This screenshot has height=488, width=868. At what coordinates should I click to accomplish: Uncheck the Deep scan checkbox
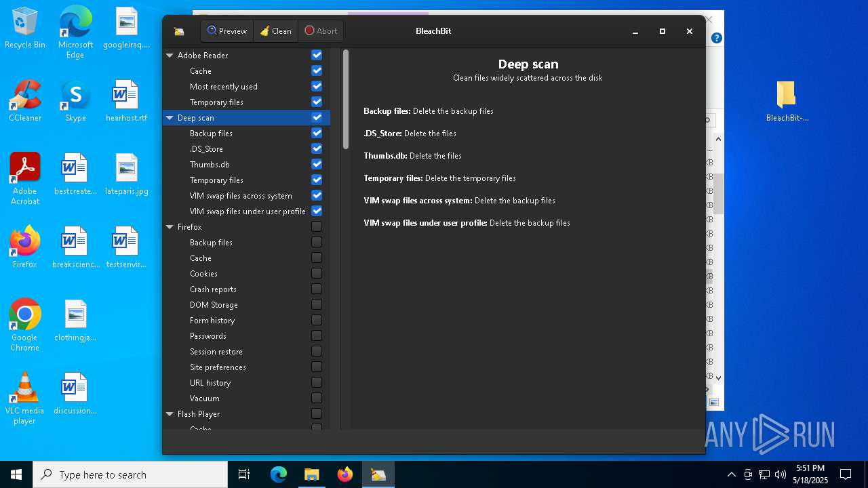tap(317, 117)
